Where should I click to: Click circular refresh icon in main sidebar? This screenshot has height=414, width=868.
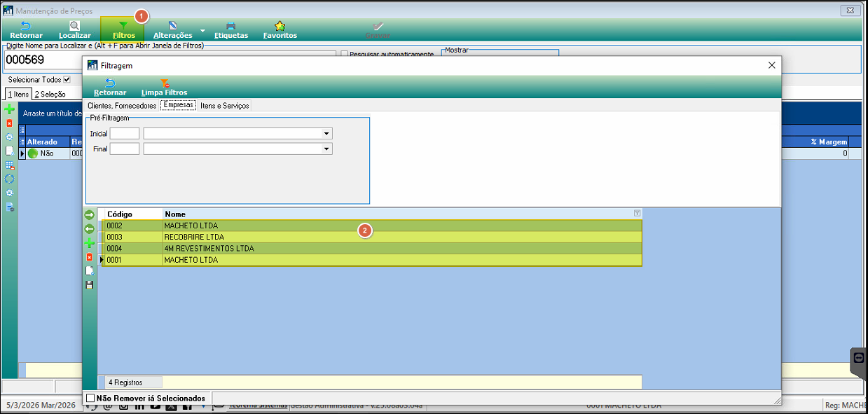[9, 179]
